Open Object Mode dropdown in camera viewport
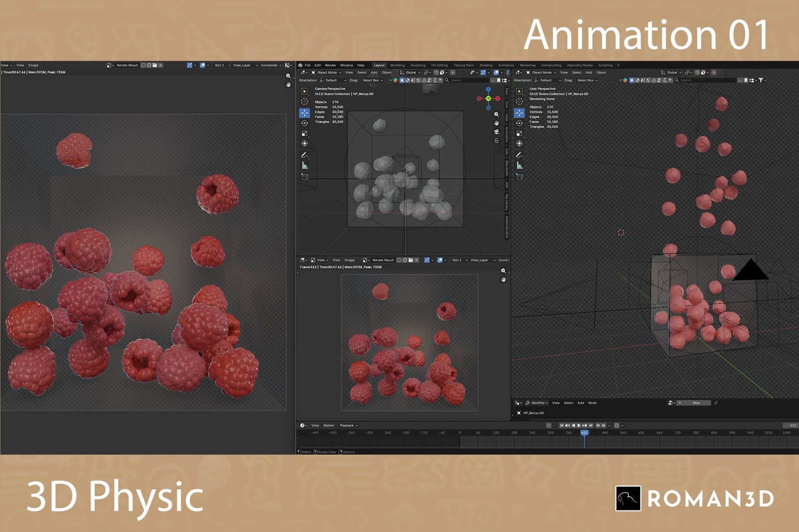This screenshot has width=799, height=532. click(327, 72)
